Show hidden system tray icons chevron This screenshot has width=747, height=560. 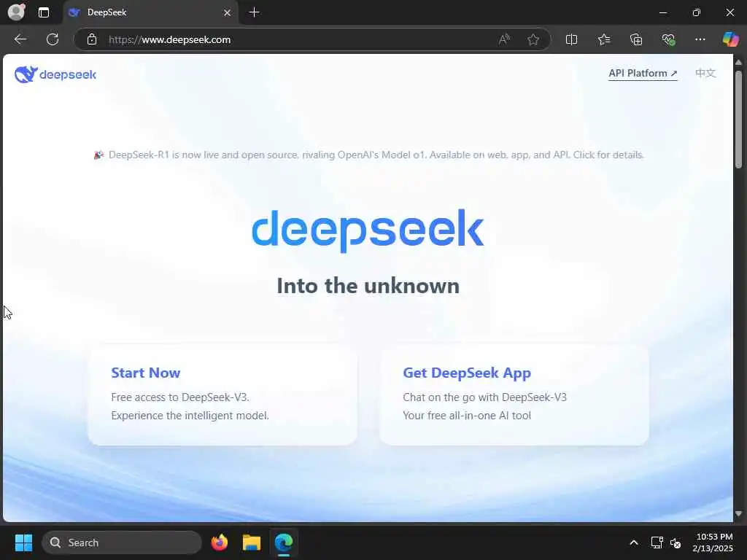pos(634,542)
